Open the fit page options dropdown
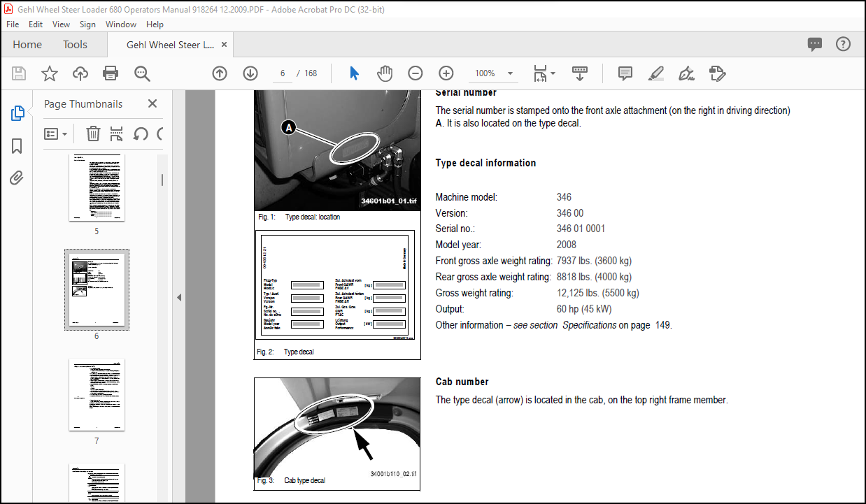 [545, 73]
